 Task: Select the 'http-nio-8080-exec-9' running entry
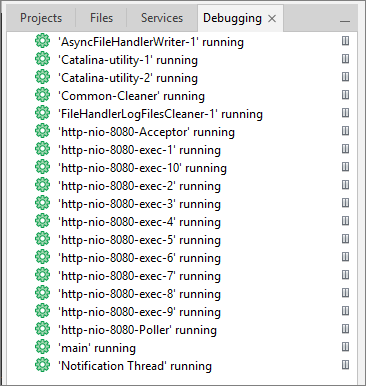(139, 312)
